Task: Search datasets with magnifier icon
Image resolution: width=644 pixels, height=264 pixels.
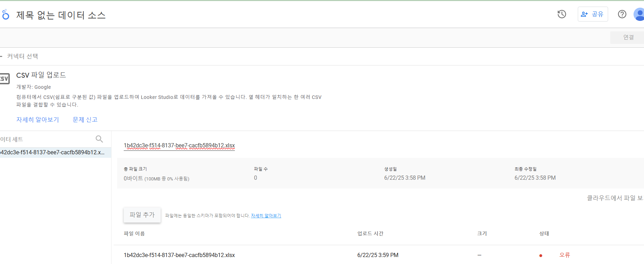Action: click(x=99, y=139)
